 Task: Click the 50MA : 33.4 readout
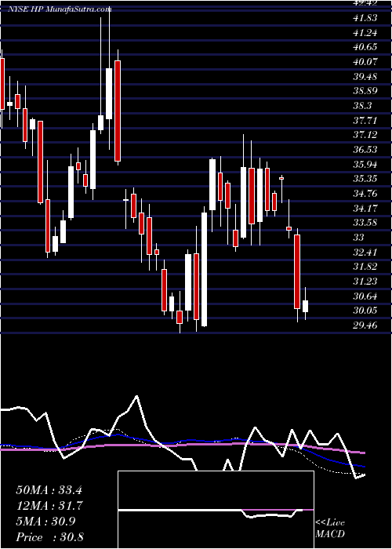click(x=49, y=490)
